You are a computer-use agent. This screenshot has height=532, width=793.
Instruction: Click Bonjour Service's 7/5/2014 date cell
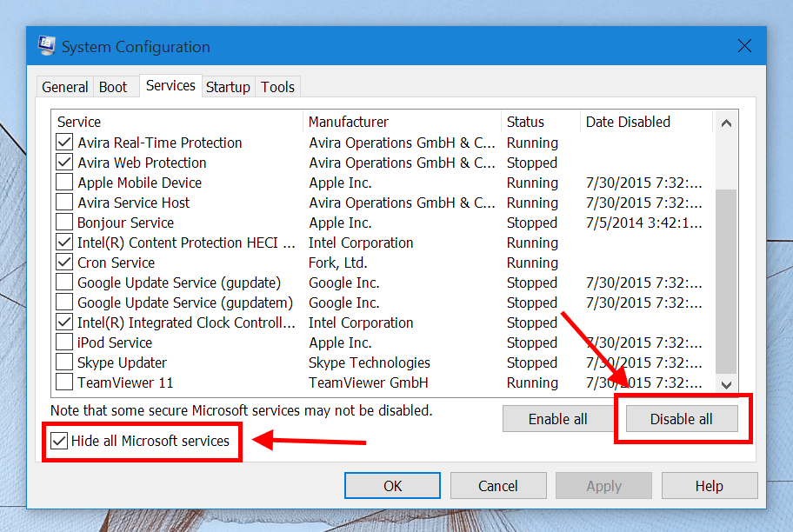click(643, 223)
